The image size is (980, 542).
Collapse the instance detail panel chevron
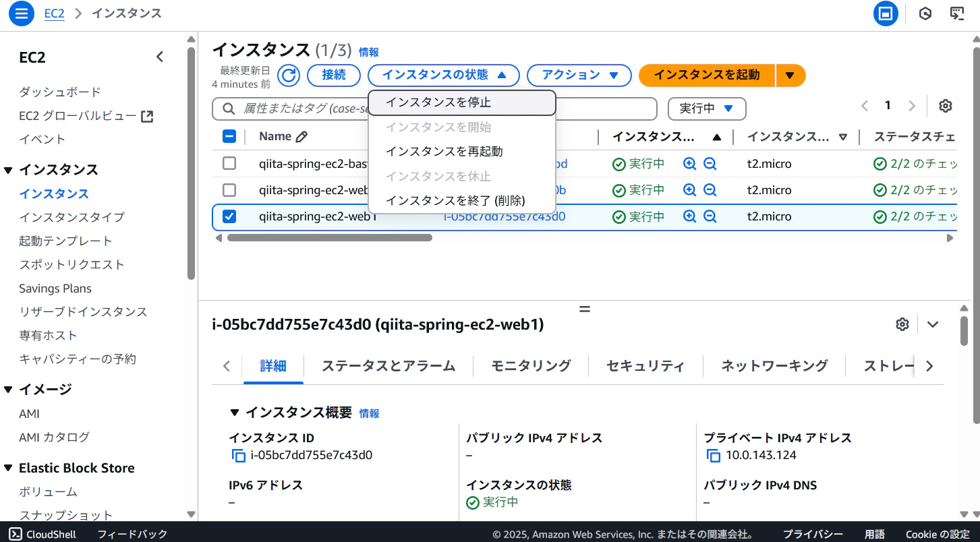(x=933, y=324)
